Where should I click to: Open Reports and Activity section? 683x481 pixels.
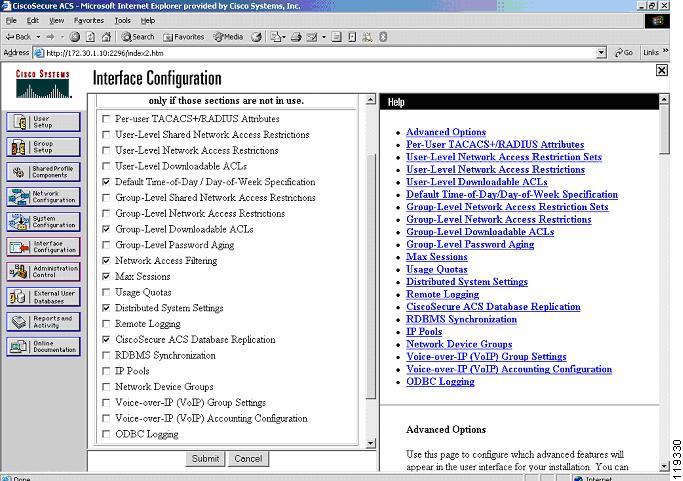click(43, 322)
